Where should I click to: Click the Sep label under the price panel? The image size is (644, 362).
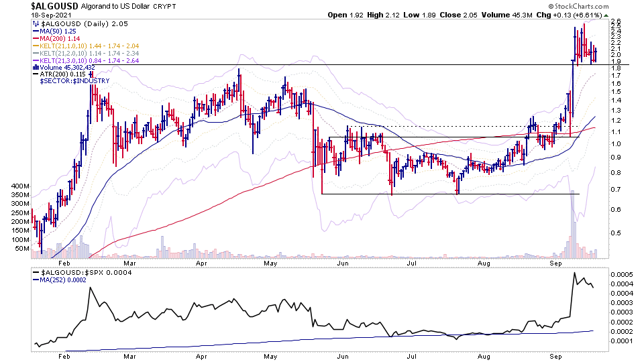[x=555, y=263]
